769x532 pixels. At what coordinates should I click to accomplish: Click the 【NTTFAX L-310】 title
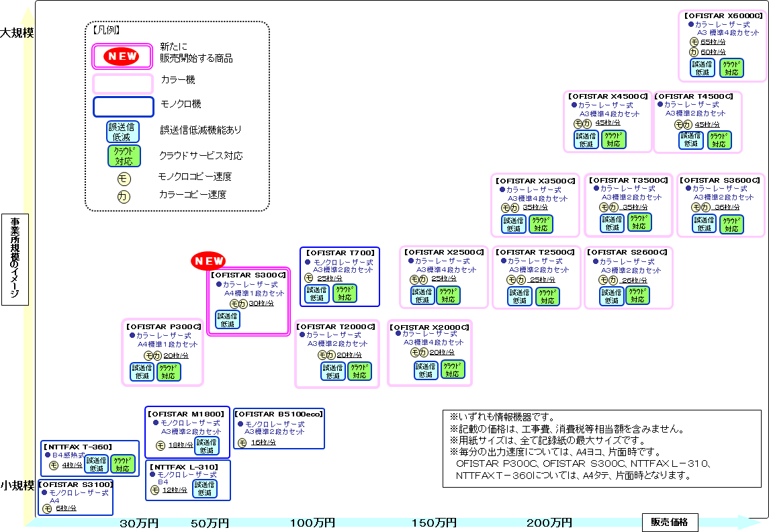click(x=184, y=467)
